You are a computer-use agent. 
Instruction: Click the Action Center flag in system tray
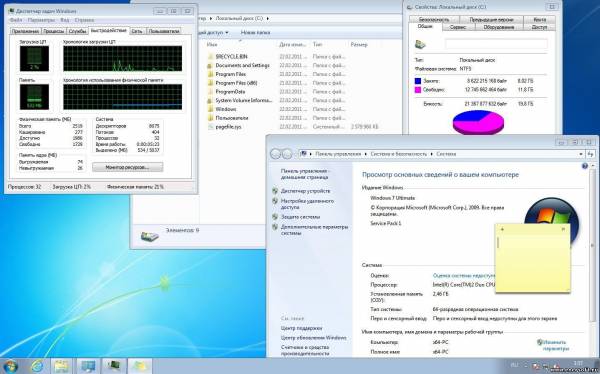(536, 366)
